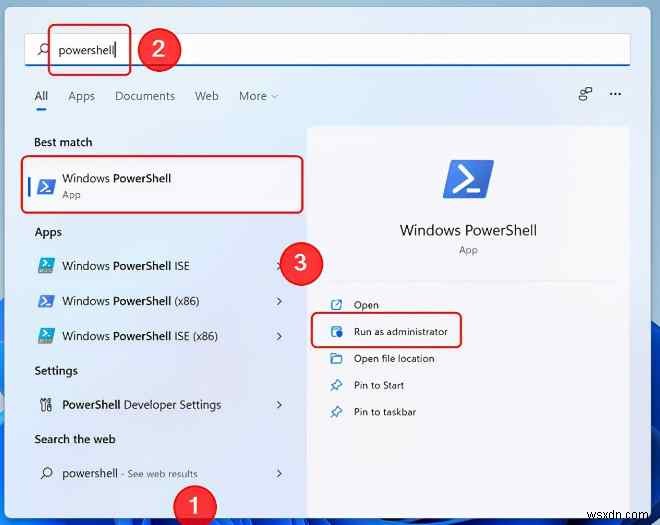This screenshot has width=660, height=525.
Task: Click the Best match section heading
Action: click(63, 142)
